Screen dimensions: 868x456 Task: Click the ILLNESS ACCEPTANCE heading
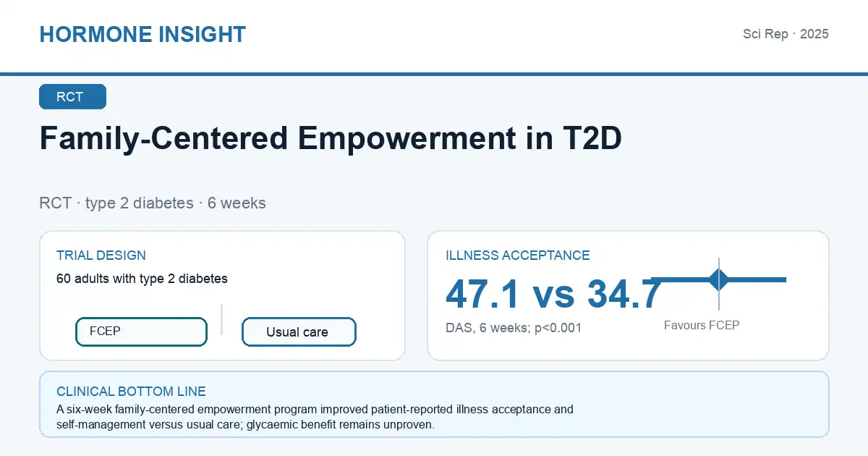pyautogui.click(x=518, y=256)
